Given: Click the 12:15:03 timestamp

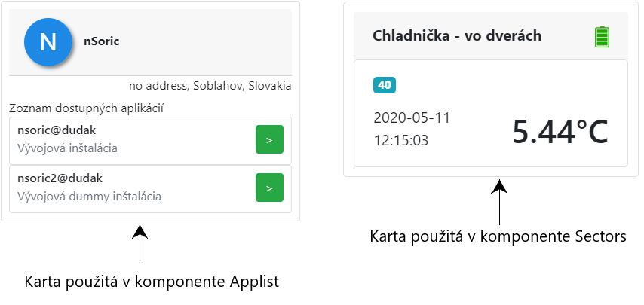Looking at the screenshot, I should point(401,141).
